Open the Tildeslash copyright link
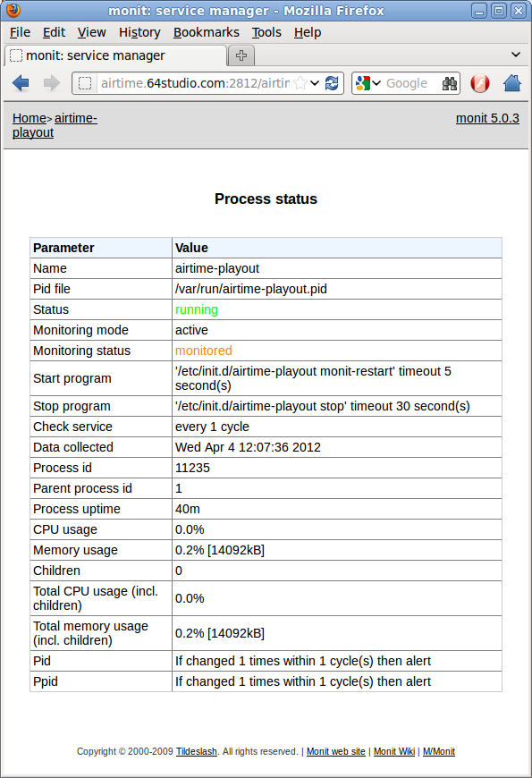Image resolution: width=532 pixels, height=778 pixels. point(197,751)
